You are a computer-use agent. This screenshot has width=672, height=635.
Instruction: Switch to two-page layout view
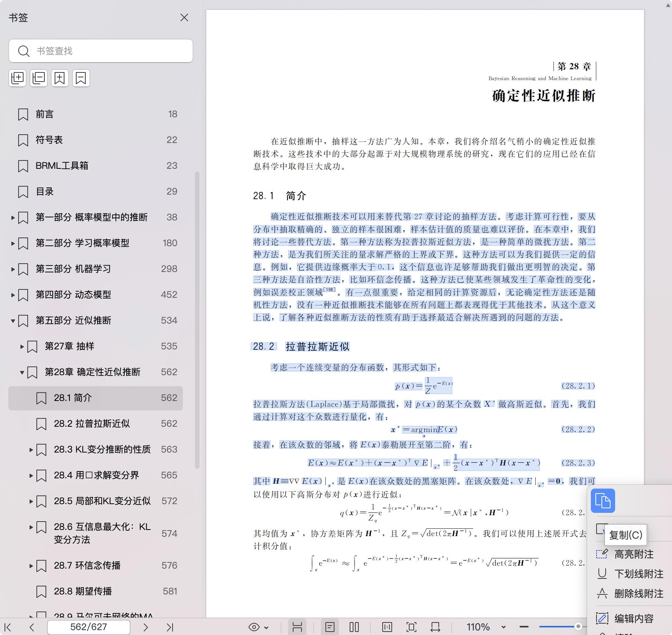coord(353,627)
